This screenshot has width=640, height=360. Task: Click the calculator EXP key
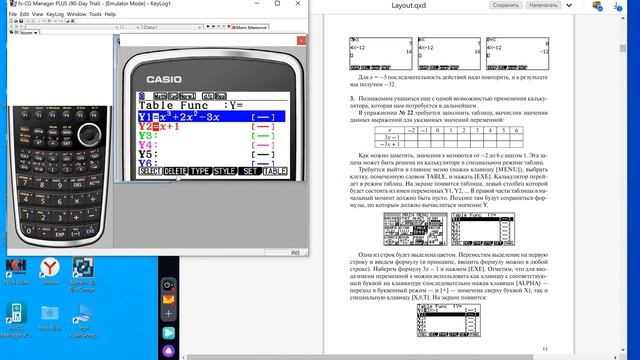tap(60, 234)
